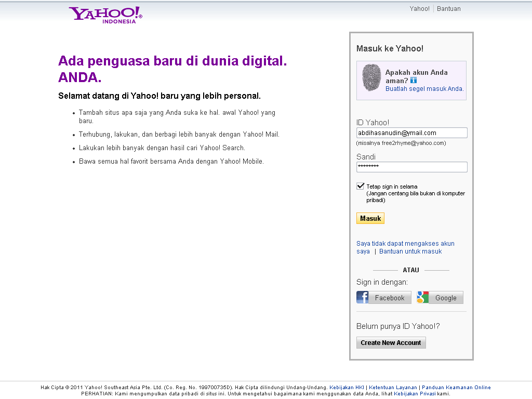Viewport: 532px width, 399px height.
Task: Open the Bantuan help link in header
Action: tap(448, 9)
